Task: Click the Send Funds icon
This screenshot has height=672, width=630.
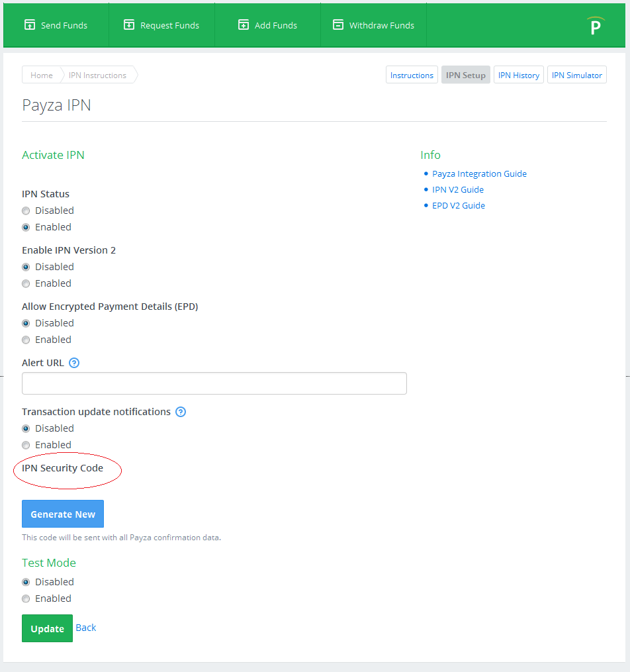Action: tap(30, 25)
